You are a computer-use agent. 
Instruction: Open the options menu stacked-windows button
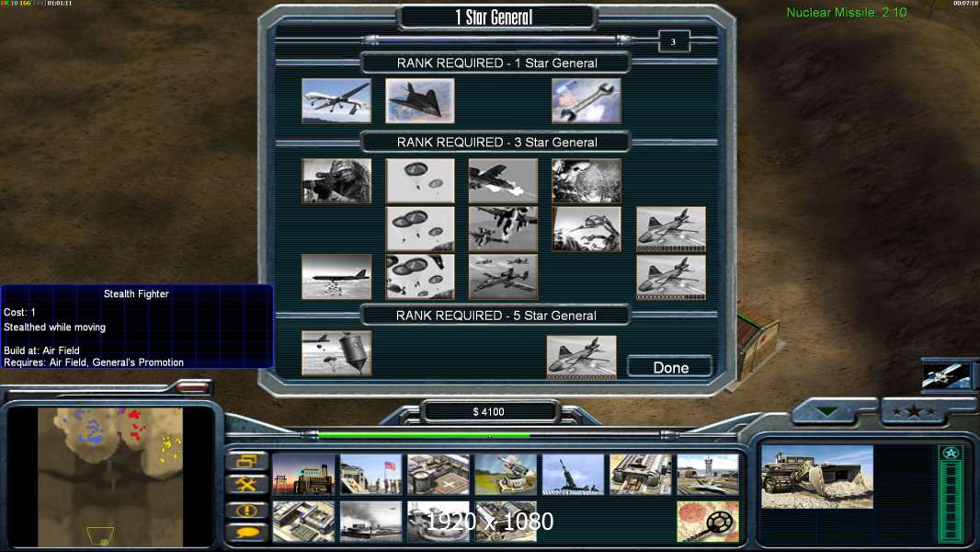(247, 461)
